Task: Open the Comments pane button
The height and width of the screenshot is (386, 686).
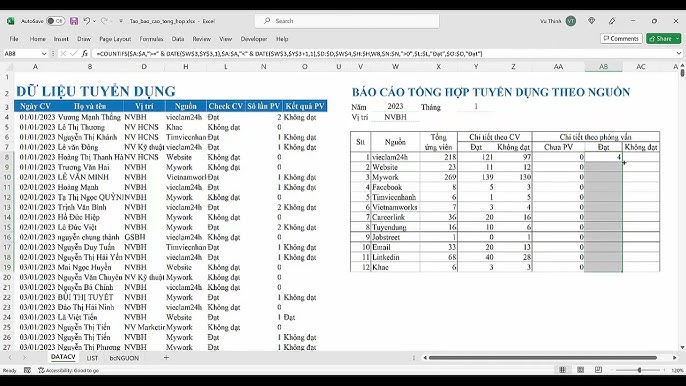Action: pyautogui.click(x=621, y=39)
